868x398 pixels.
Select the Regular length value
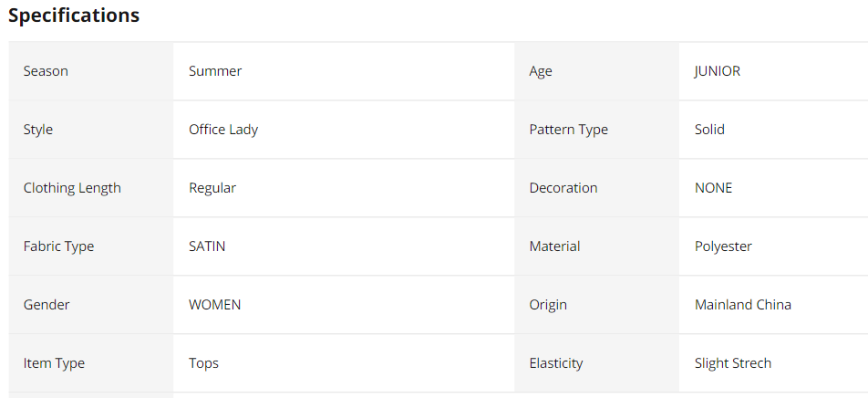[212, 188]
